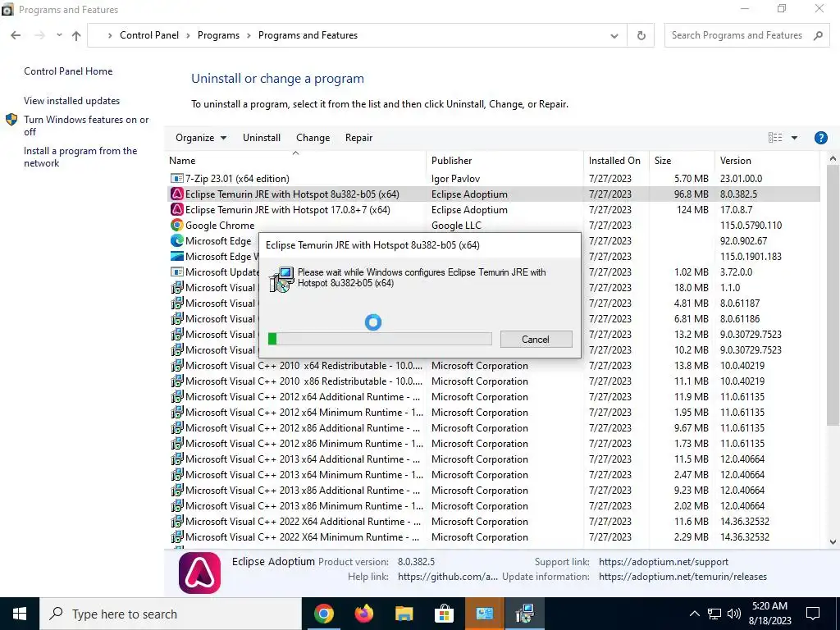Cancel the Eclipse Temurin configuration dialog
This screenshot has height=630, width=840.
point(536,339)
